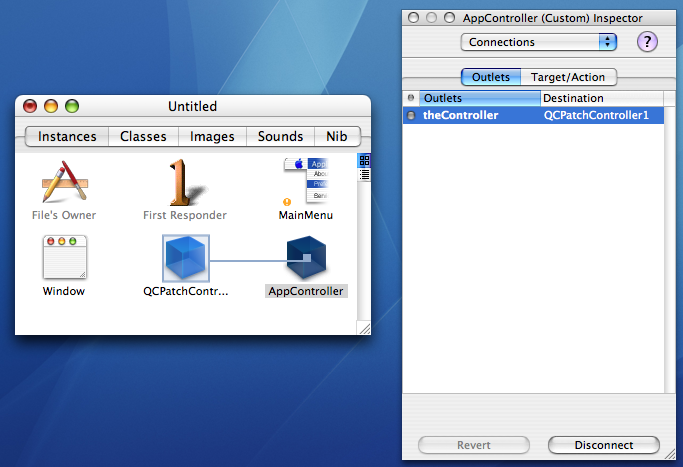Click Untitled window resize grip

[364, 328]
